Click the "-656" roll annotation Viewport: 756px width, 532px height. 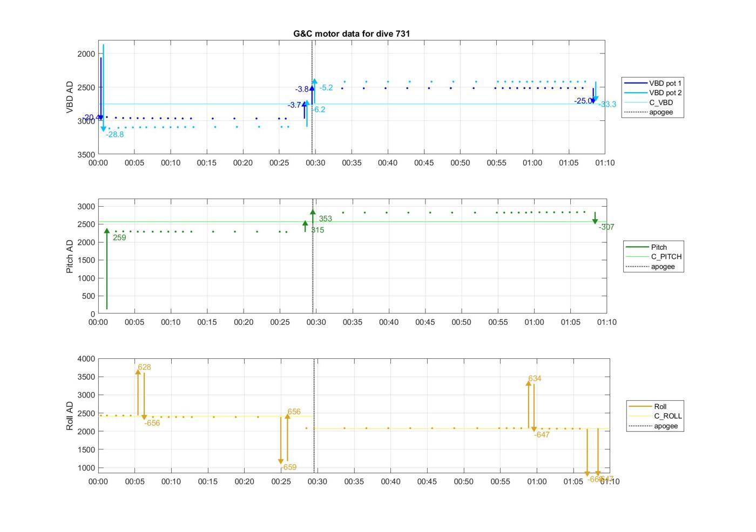[x=152, y=423]
